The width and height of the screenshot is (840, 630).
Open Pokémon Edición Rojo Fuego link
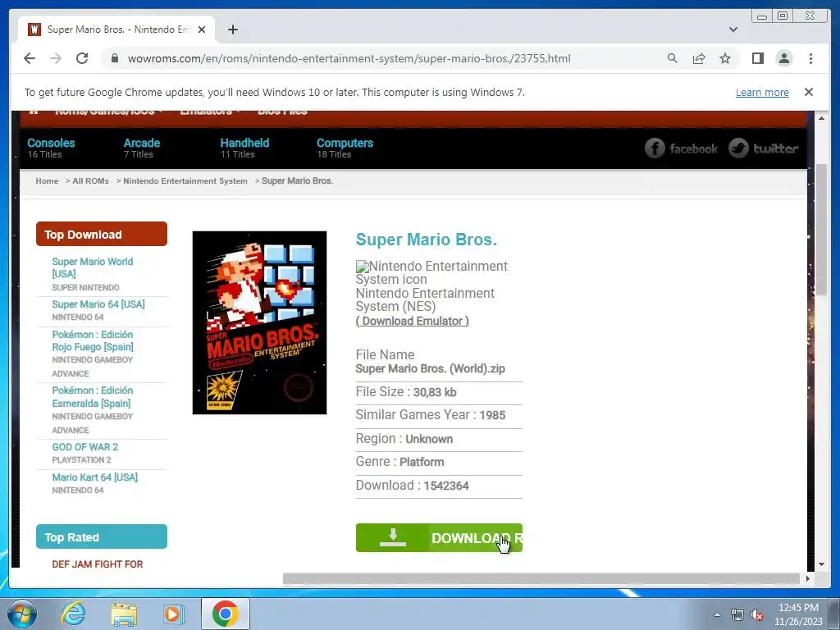93,340
